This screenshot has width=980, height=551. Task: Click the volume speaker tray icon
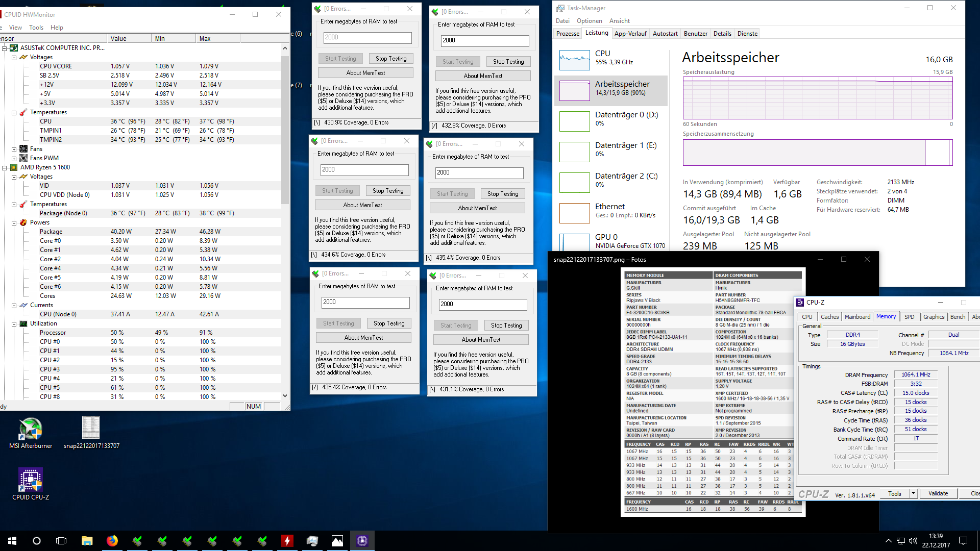pyautogui.click(x=913, y=541)
